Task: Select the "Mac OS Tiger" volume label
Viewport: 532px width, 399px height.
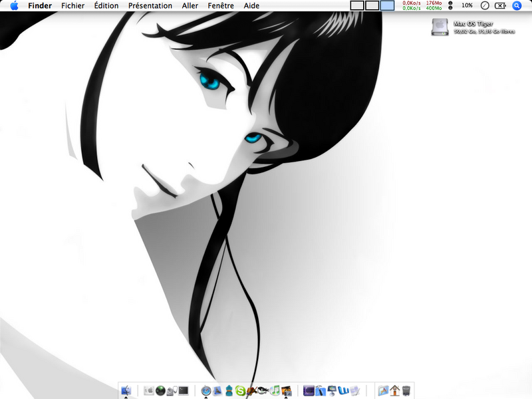Action: pyautogui.click(x=473, y=23)
